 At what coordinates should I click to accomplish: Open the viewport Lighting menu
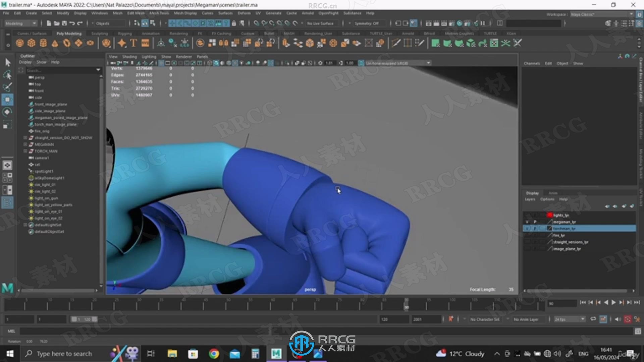click(149, 57)
